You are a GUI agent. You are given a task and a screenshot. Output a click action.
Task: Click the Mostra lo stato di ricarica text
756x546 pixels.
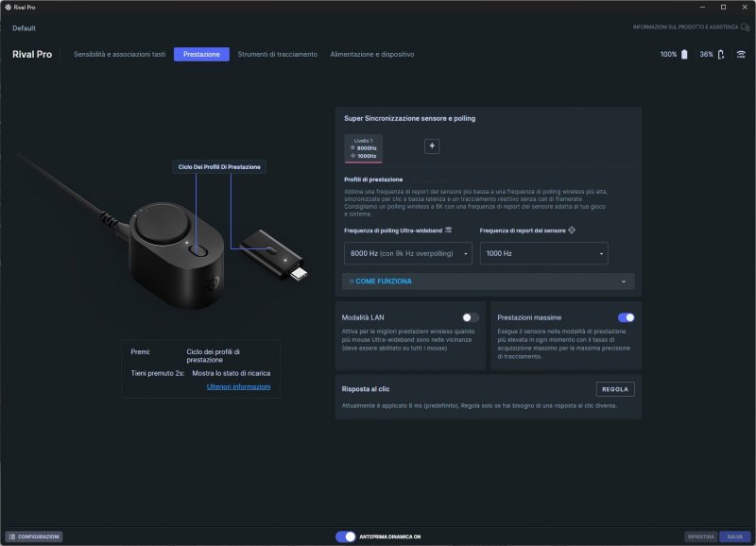[x=231, y=373]
